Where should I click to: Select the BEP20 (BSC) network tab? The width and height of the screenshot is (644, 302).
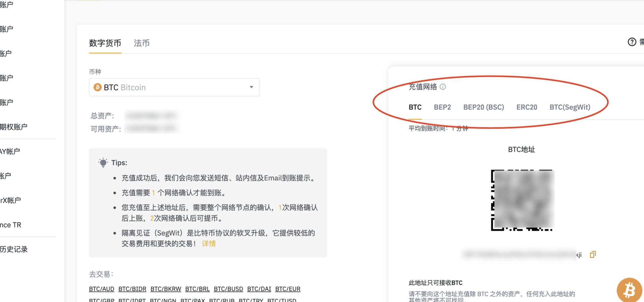click(x=483, y=107)
